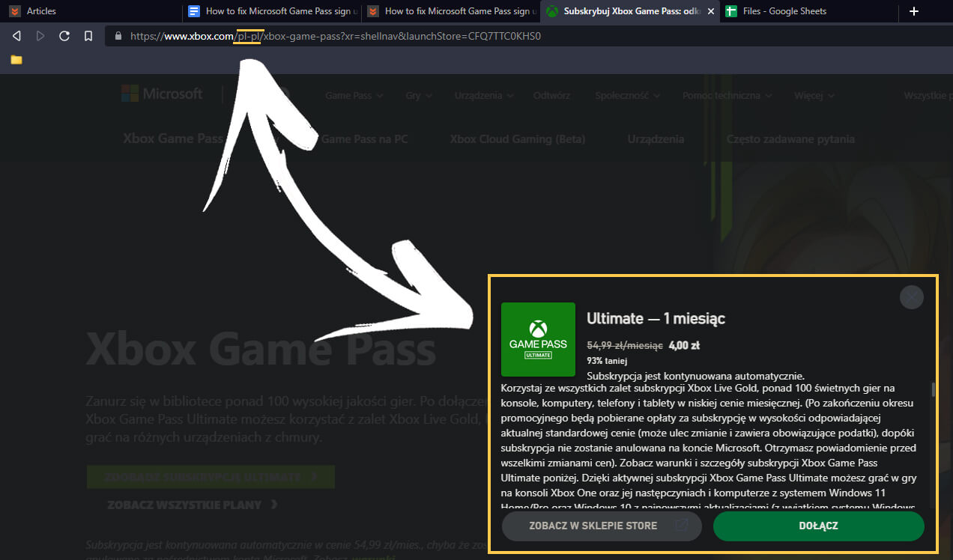Screen dimensions: 953x560
Task: Bookmark this page with bookmark icon
Action: 88,36
